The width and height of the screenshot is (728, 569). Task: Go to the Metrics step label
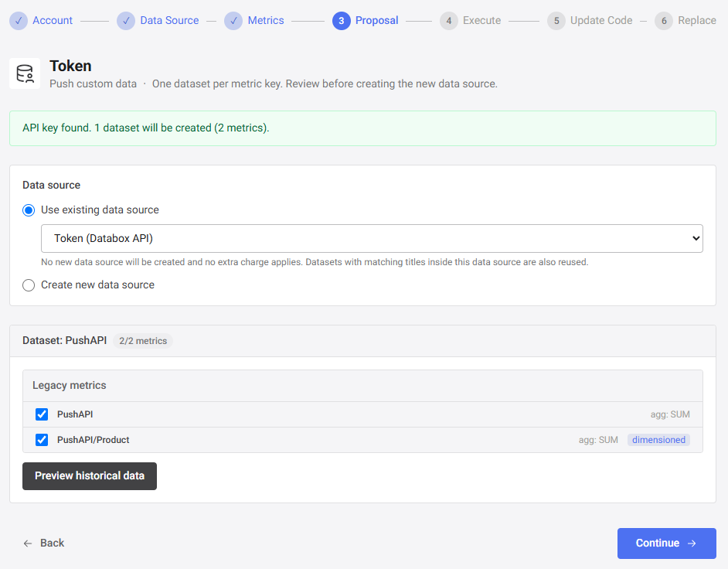click(266, 20)
